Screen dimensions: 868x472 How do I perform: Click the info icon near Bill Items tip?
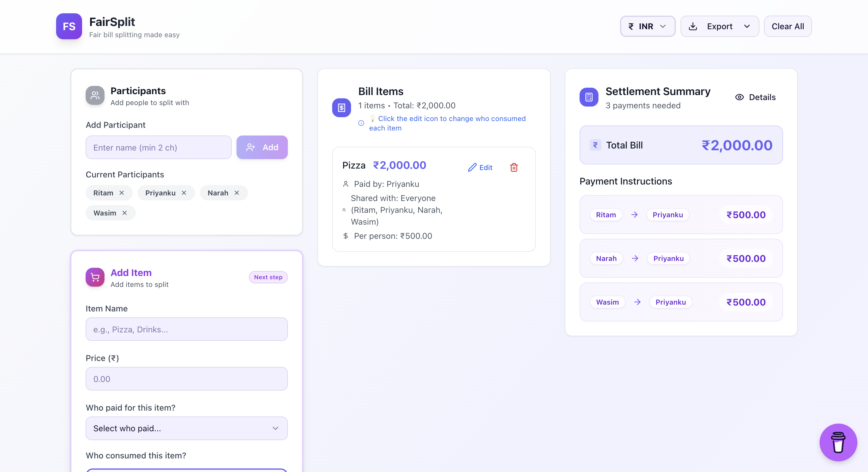point(361,123)
